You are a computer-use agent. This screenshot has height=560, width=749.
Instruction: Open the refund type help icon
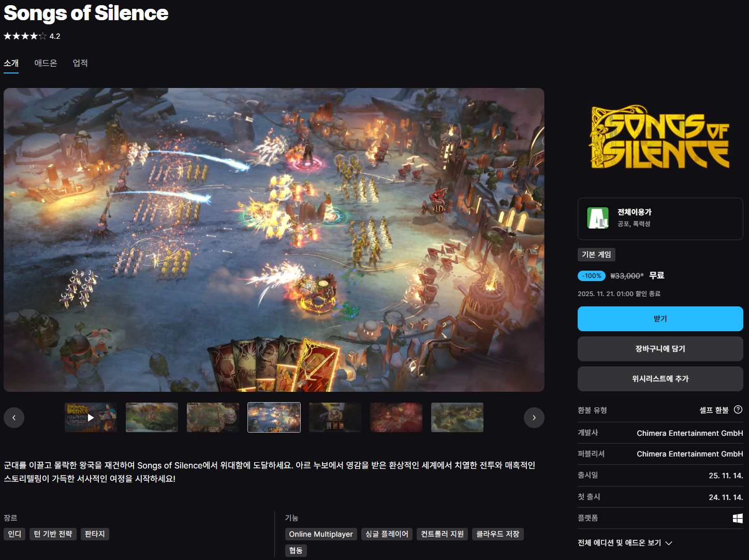[x=738, y=409]
